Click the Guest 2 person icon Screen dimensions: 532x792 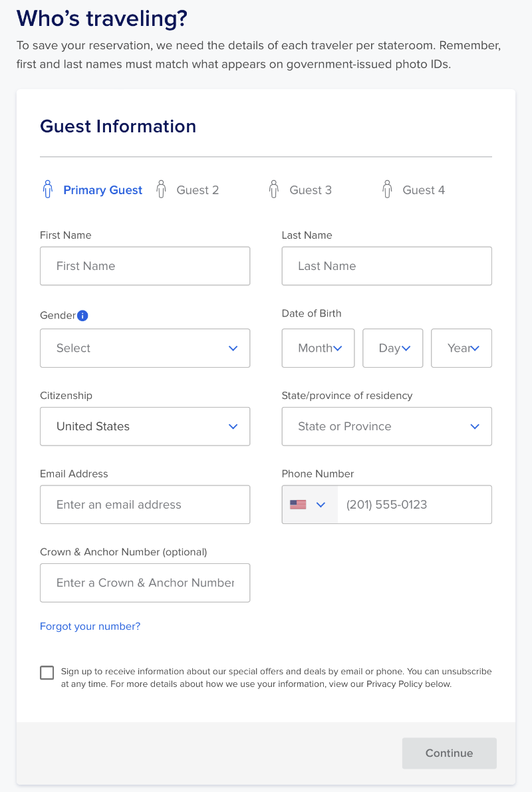[x=161, y=190]
